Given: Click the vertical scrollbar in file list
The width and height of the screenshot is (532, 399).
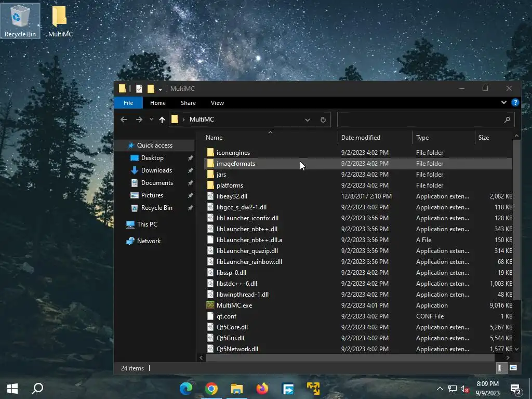Looking at the screenshot, I should (x=516, y=220).
